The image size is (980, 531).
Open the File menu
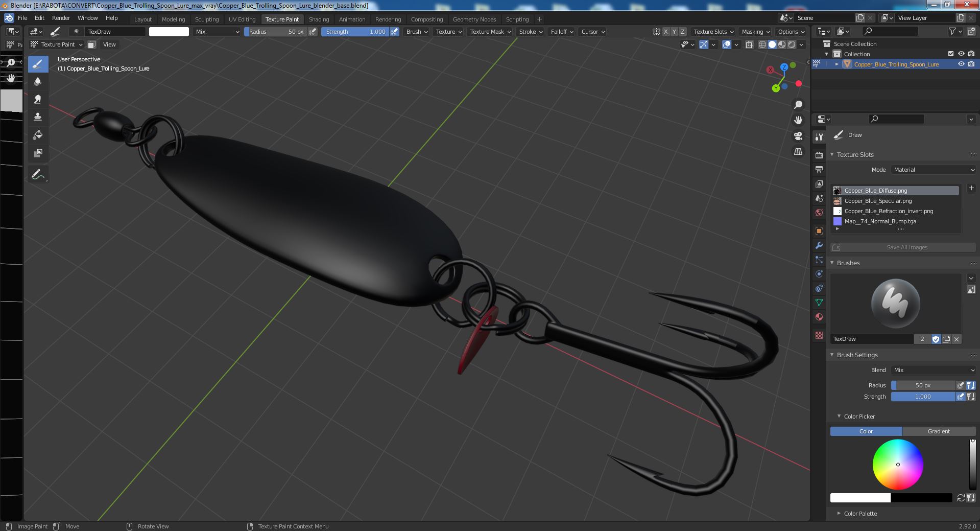click(22, 18)
